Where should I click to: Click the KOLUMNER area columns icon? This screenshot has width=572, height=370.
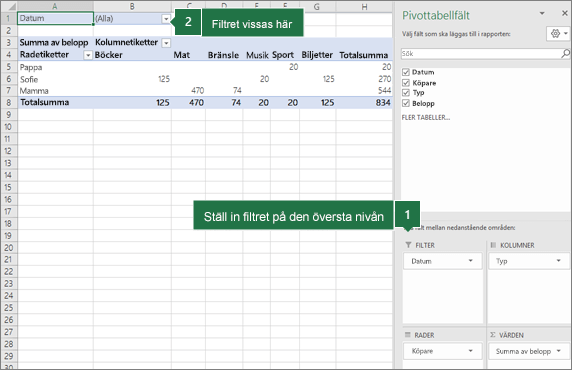tap(493, 245)
